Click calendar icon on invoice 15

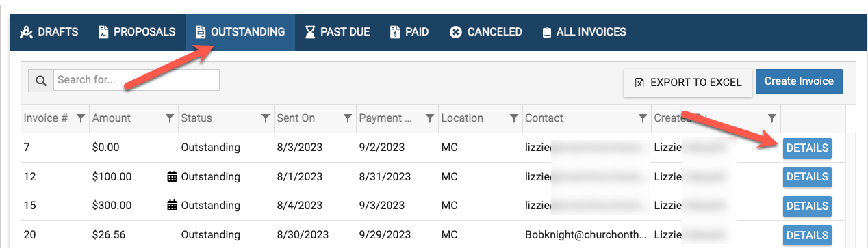[x=173, y=206]
